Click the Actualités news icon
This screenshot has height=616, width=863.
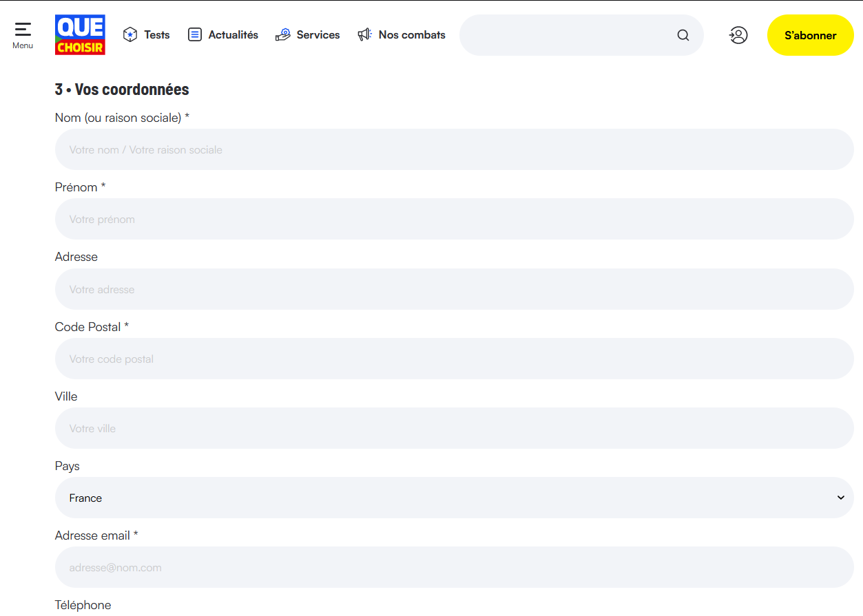[x=195, y=34]
